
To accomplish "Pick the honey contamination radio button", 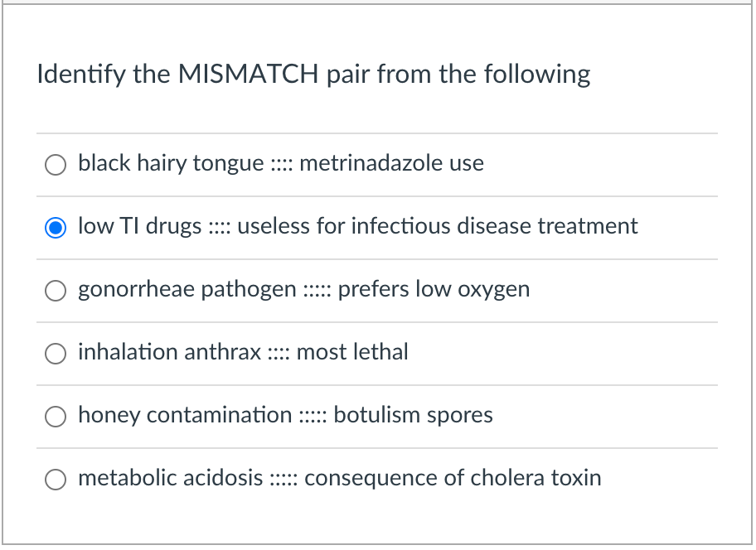I will pos(55,417).
